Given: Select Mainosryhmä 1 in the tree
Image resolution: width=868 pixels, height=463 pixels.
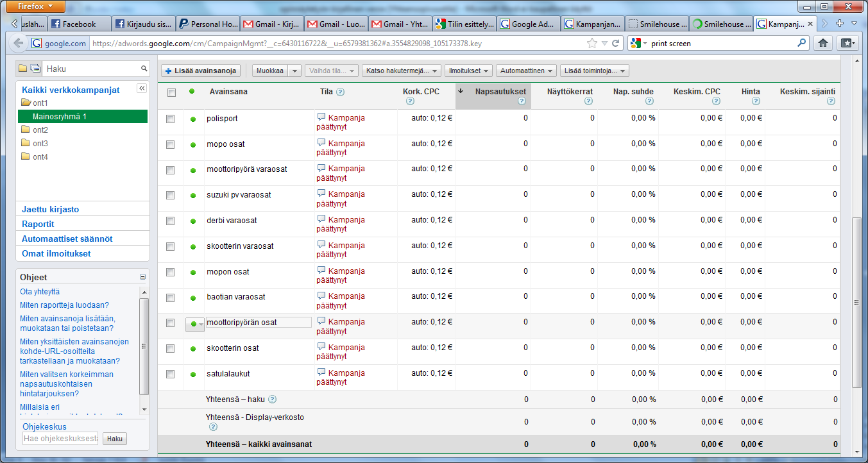Looking at the screenshot, I should point(82,117).
